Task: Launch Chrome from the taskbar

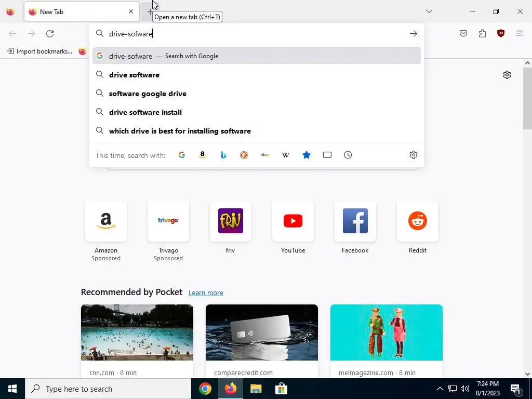Action: (x=205, y=389)
